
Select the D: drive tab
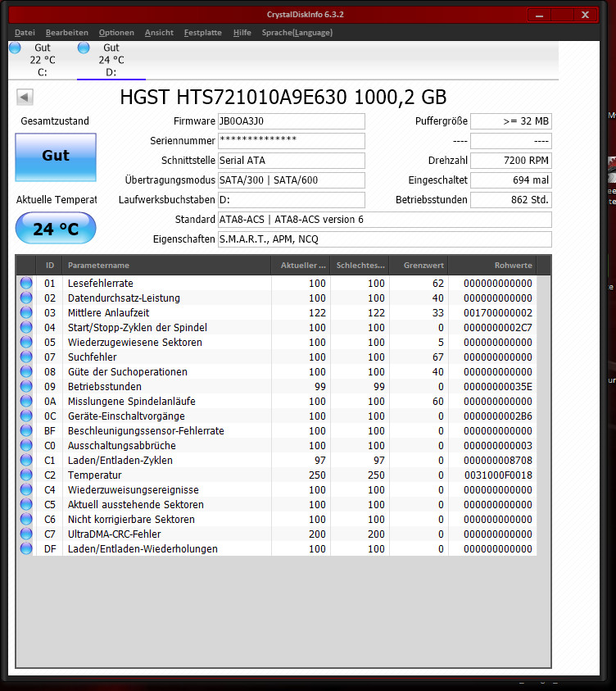click(111, 60)
